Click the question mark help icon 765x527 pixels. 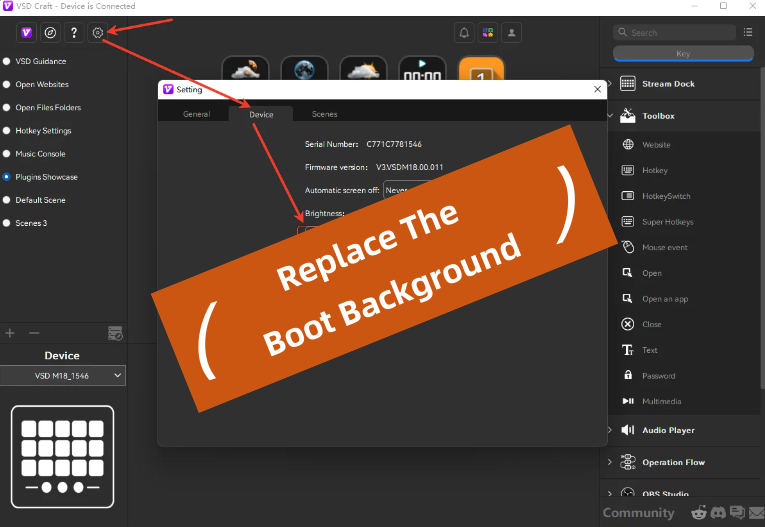pos(73,33)
